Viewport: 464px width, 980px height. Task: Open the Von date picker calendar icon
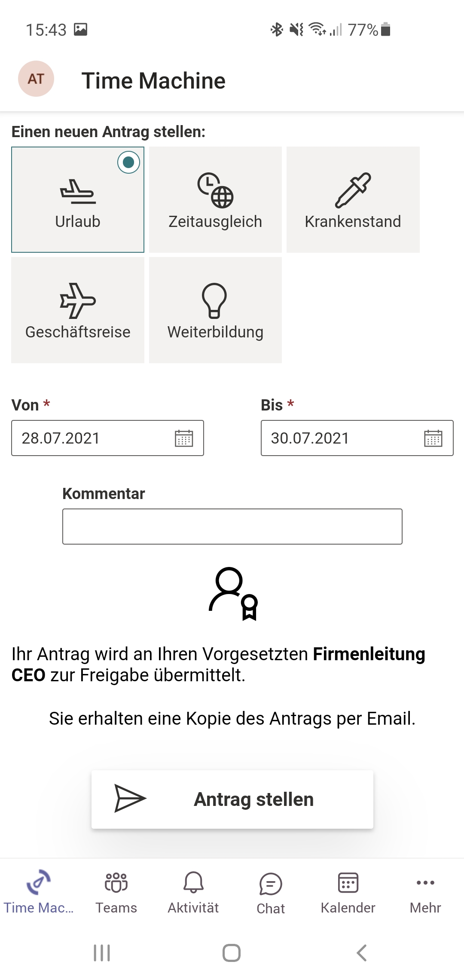(x=184, y=438)
